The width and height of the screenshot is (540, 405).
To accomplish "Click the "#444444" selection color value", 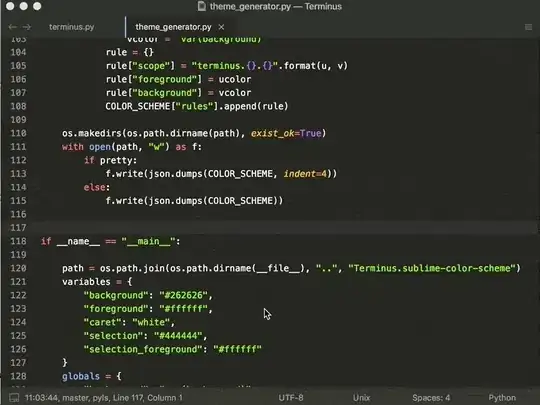I will 178,336.
